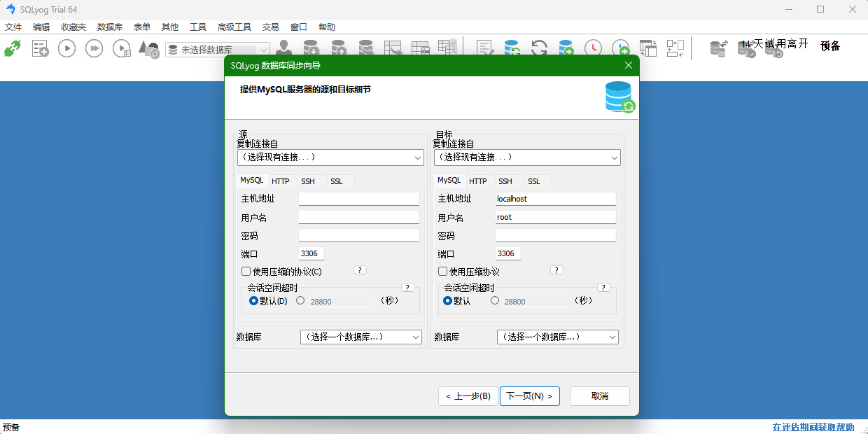Viewport: 868px width, 434px height.
Task: Click the source host address field
Action: 358,199
